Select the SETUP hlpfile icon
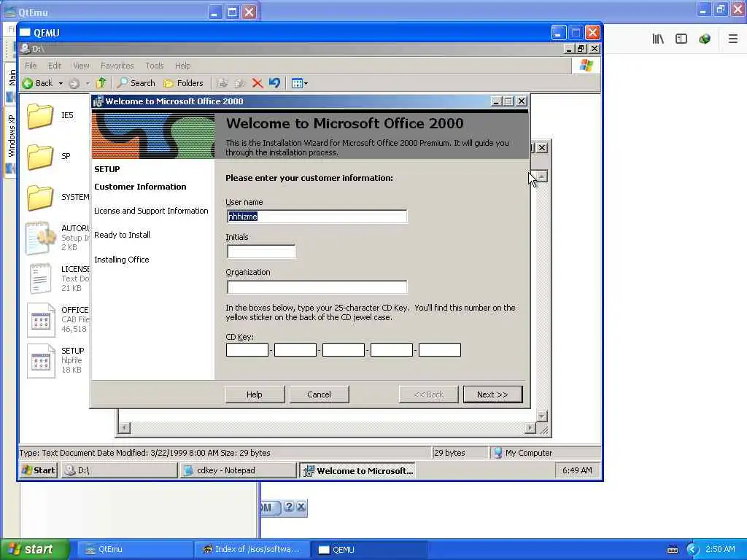 click(41, 360)
